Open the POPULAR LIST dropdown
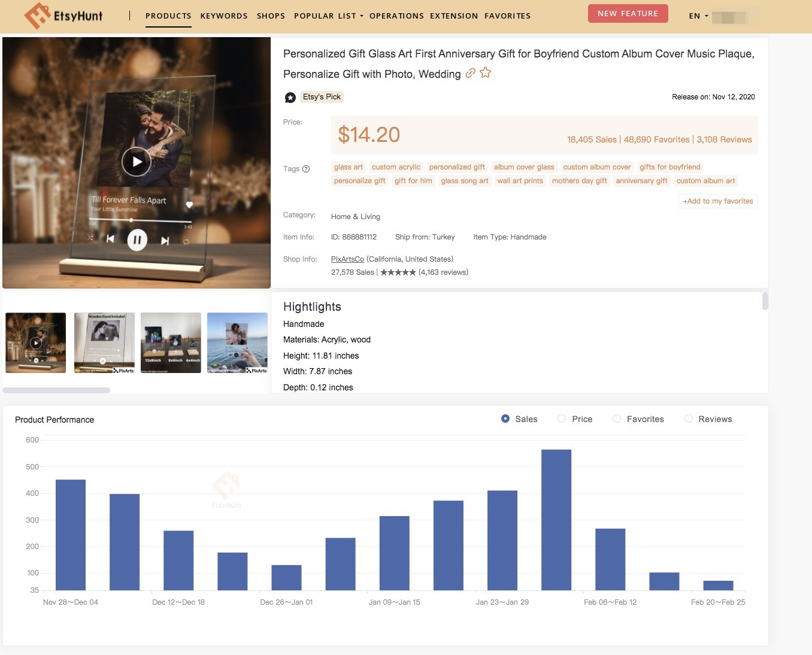This screenshot has height=655, width=812. 328,16
